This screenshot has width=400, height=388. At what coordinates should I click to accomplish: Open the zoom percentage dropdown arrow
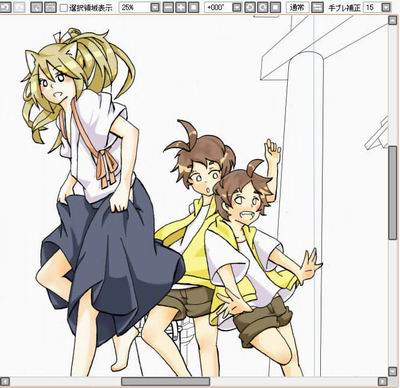[x=155, y=7]
